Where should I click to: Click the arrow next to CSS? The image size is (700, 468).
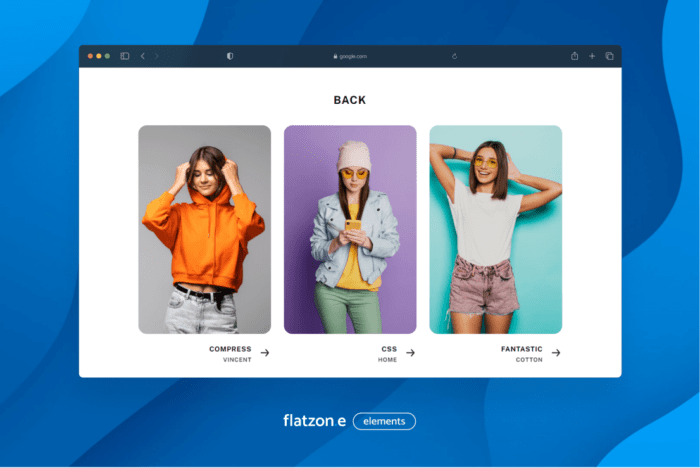click(x=410, y=353)
